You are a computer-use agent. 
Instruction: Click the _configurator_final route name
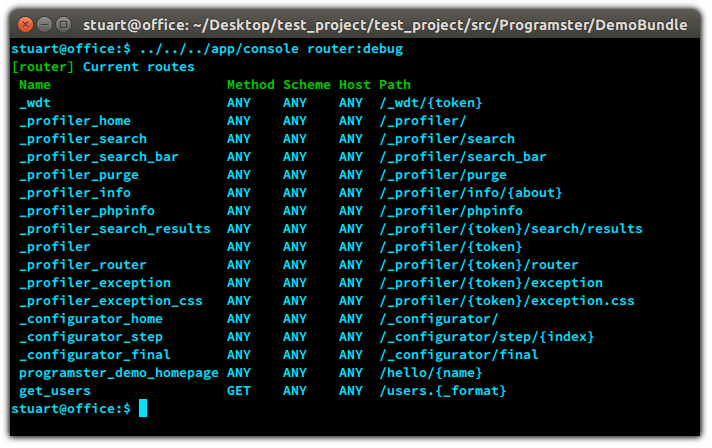pyautogui.click(x=95, y=355)
